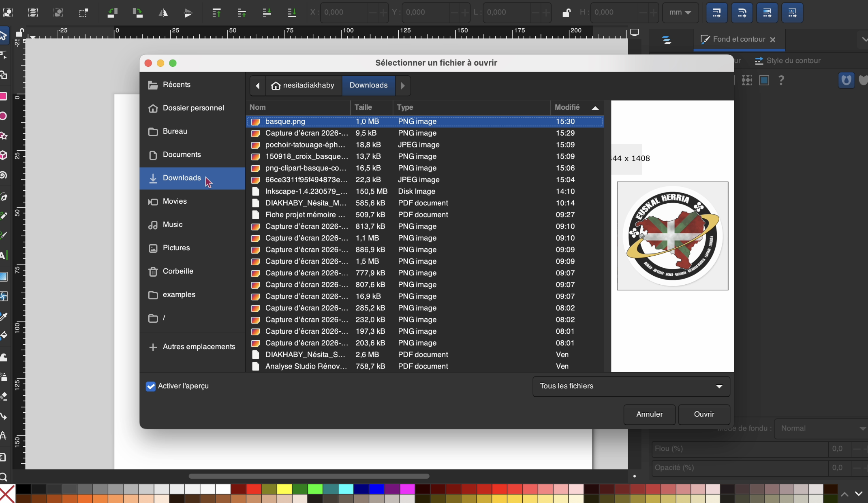
Task: Click the flip vertically toolbar icon
Action: pos(188,13)
